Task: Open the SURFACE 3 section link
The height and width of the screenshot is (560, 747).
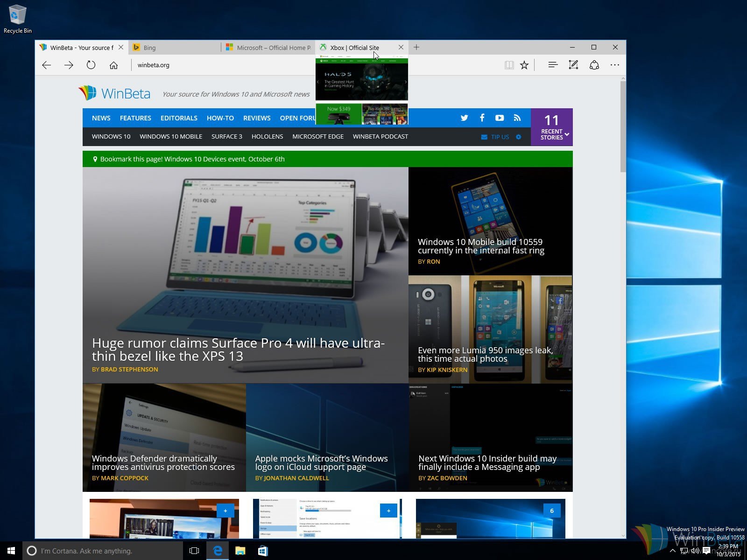Action: [x=227, y=136]
